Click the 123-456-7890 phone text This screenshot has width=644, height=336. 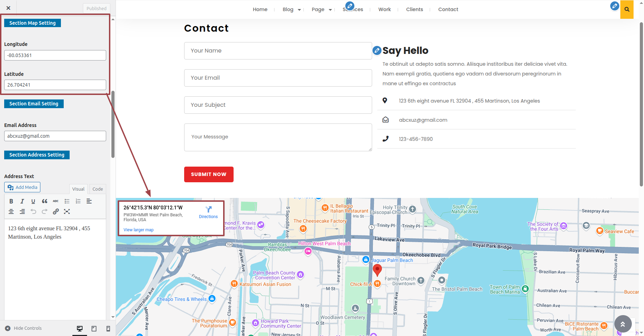coord(416,139)
